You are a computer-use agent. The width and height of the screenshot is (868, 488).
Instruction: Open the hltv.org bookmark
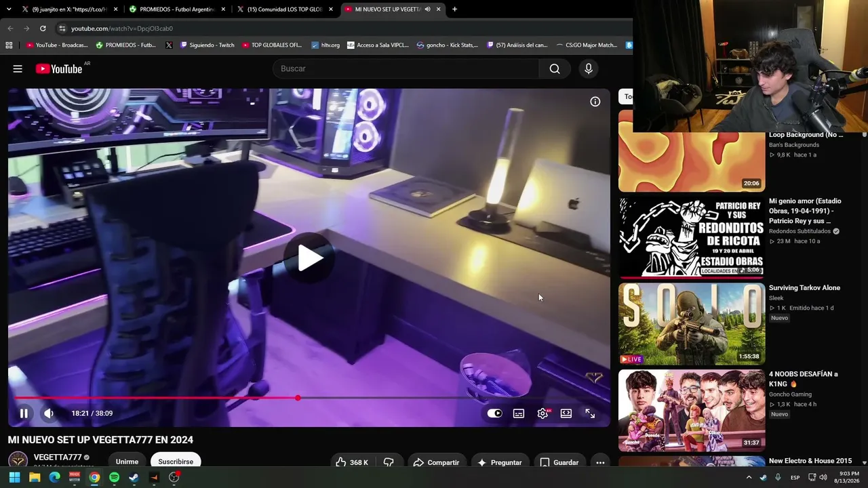pos(325,45)
